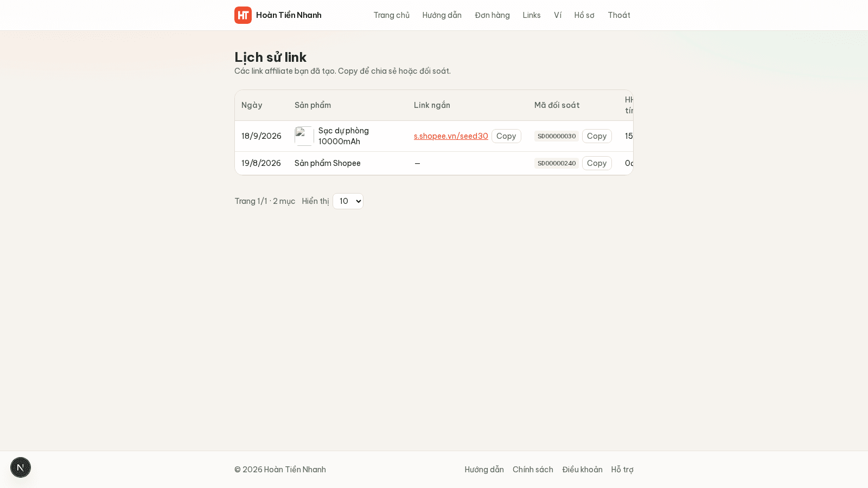Open the Điều khoản footer link
868x488 pixels.
tap(582, 470)
